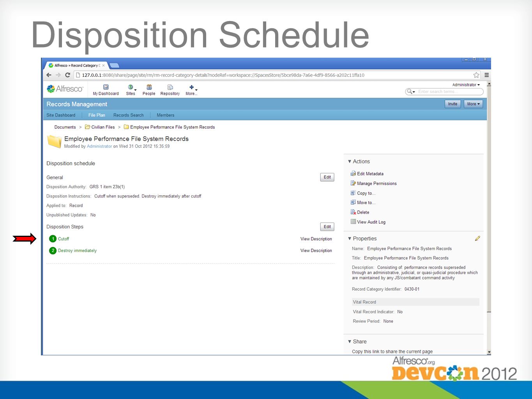The image size is (532, 399).
Task: View Description for Destroy immediately
Action: 316,251
